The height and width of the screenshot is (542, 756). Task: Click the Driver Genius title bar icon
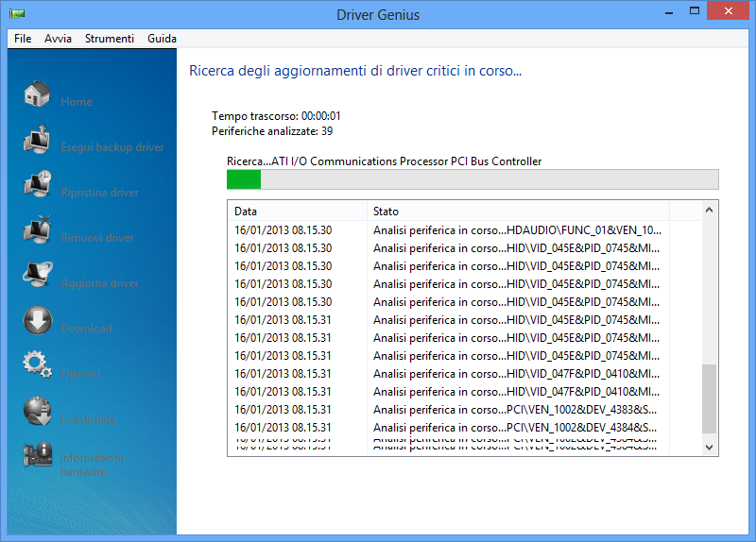17,14
